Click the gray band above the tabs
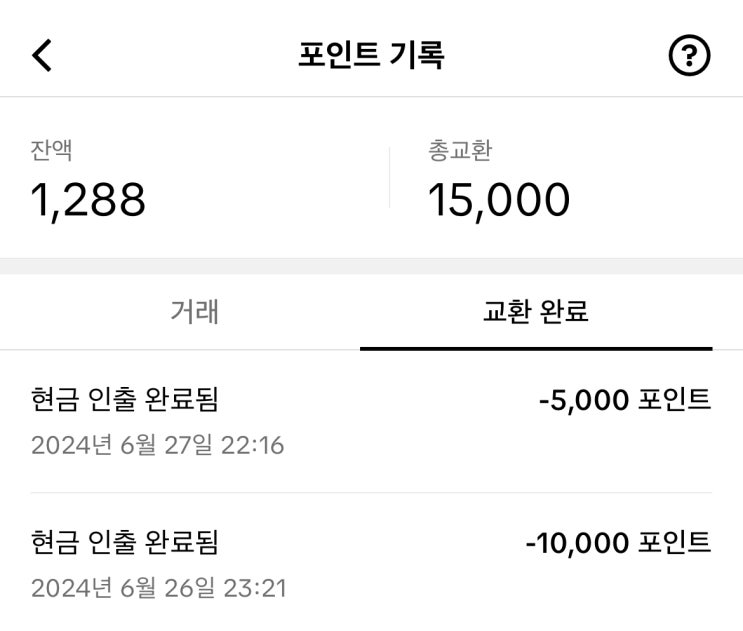Screen dimensions: 743x631 click(x=371, y=266)
